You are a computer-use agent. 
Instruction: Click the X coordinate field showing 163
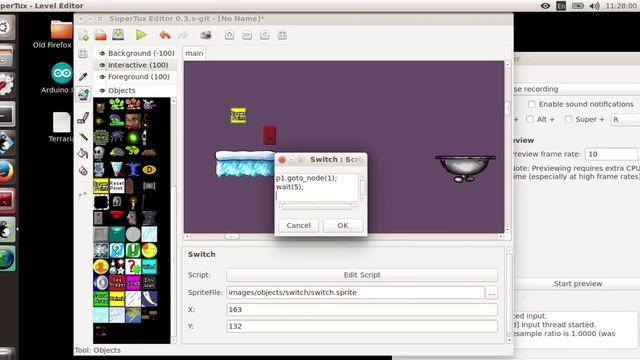(362, 309)
